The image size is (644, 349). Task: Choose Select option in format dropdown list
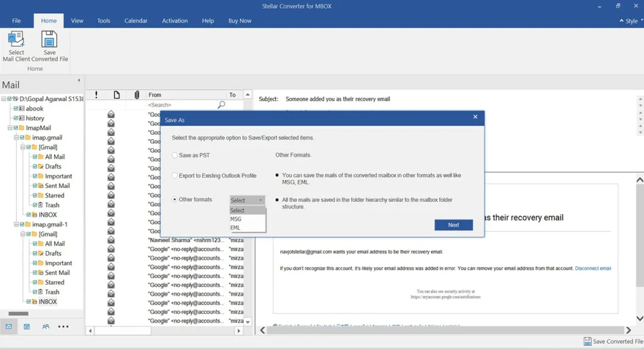click(x=248, y=210)
